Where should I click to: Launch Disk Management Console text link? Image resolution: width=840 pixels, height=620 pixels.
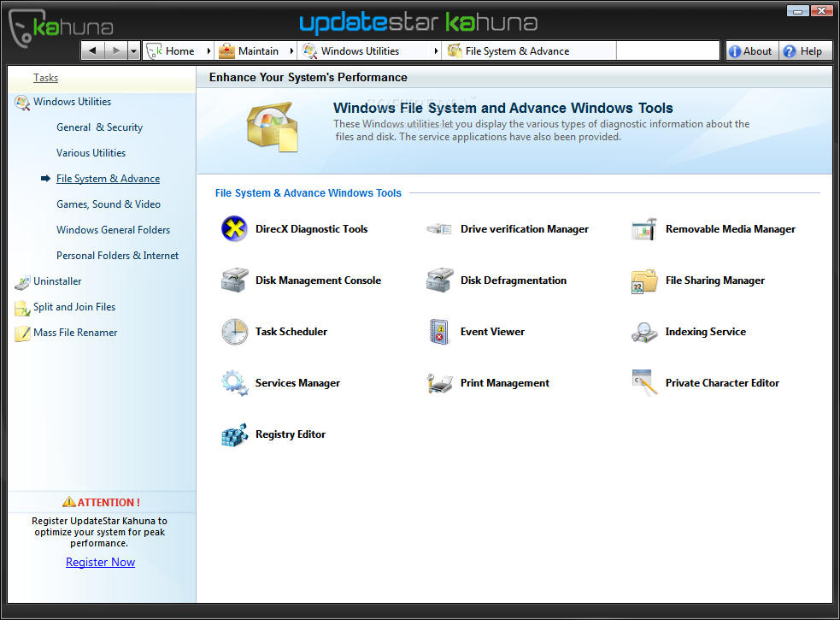[318, 280]
